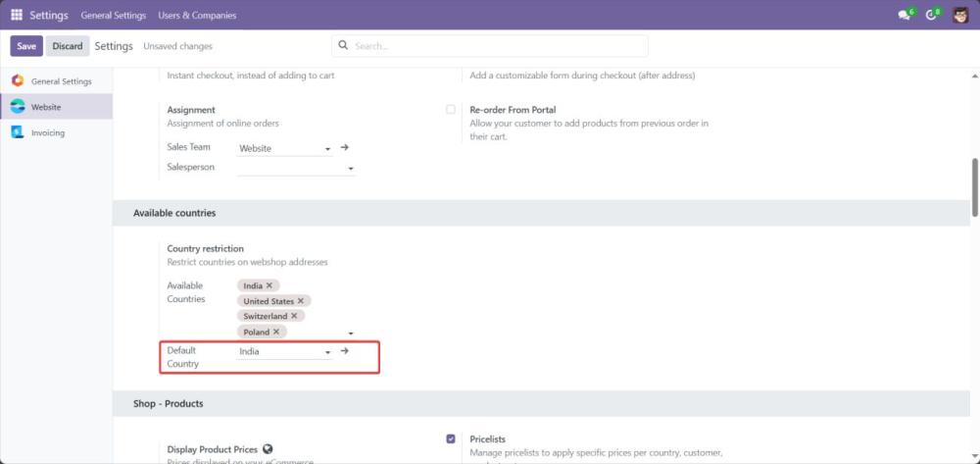Click the search magnifier icon
Screen dimensions: 980x464
pos(342,45)
